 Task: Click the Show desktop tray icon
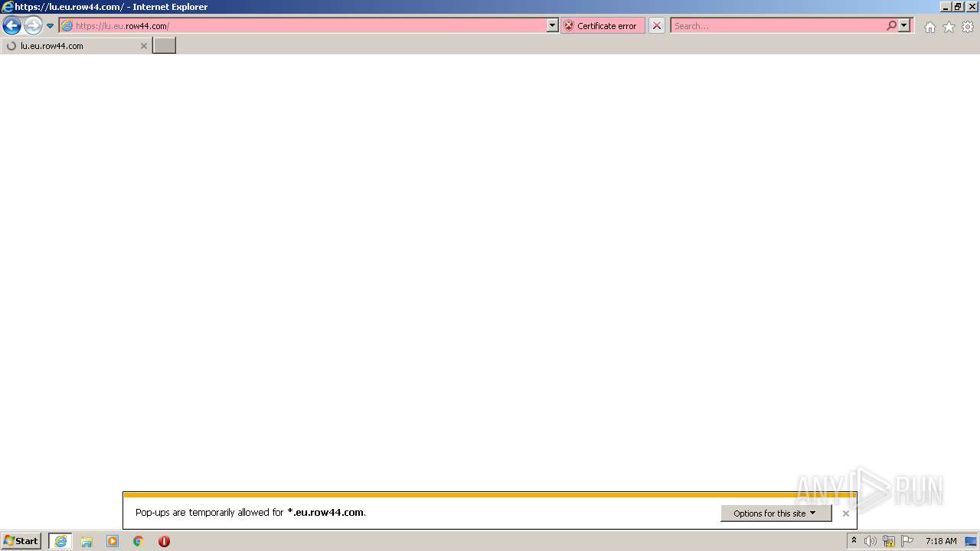[971, 541]
